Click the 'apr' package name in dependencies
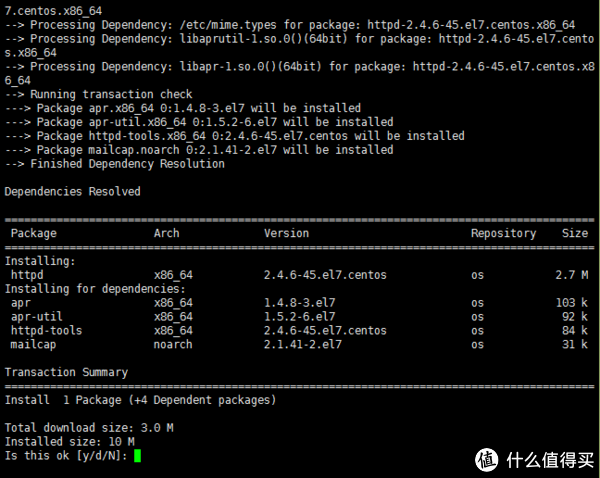Image resolution: width=600 pixels, height=478 pixels. 21,303
